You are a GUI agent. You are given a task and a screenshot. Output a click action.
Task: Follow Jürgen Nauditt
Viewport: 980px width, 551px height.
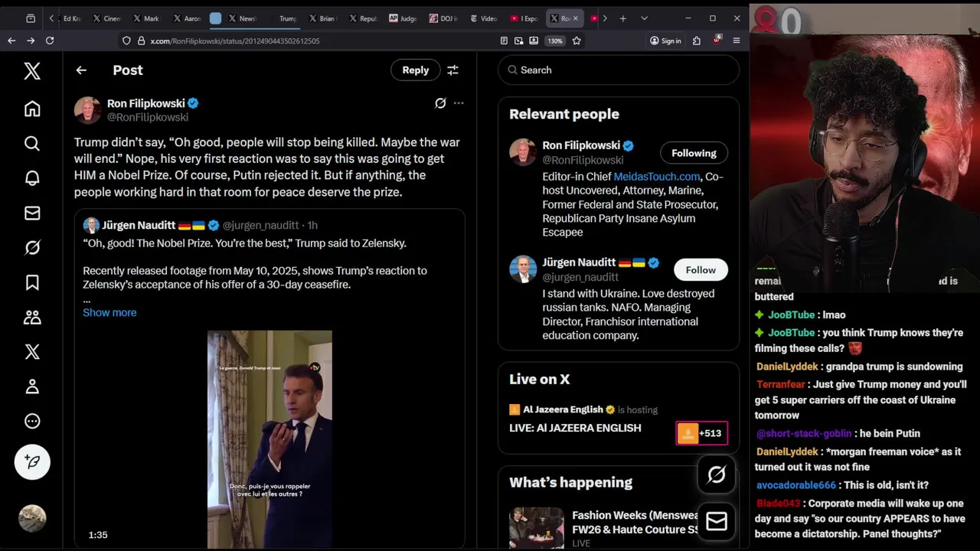(701, 270)
